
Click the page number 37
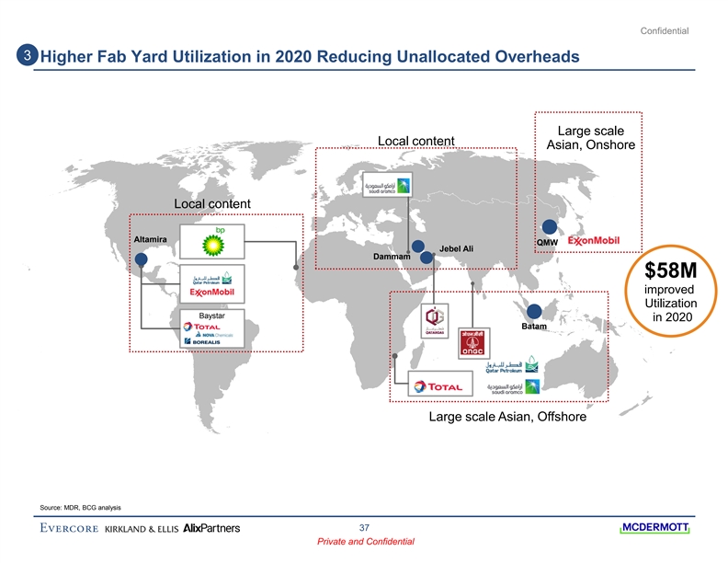coord(364,527)
